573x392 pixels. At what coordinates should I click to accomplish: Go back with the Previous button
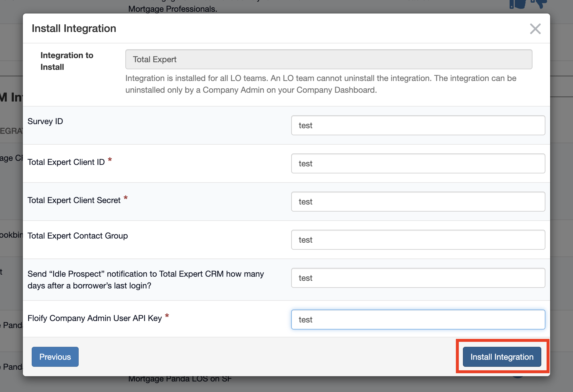[x=55, y=357]
